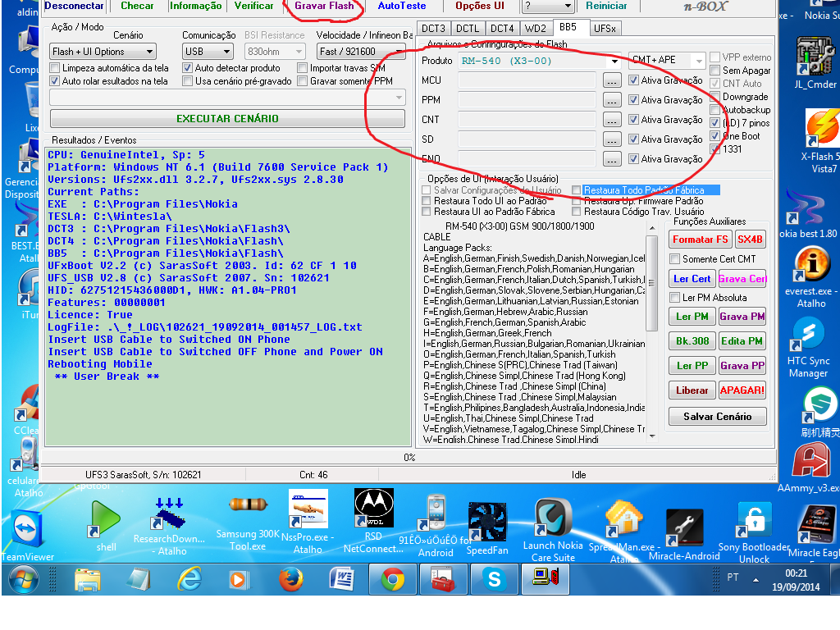Screen dimensions: 840x630
Task: Enable Ler PM Absoluta checkbox
Action: coord(674,297)
